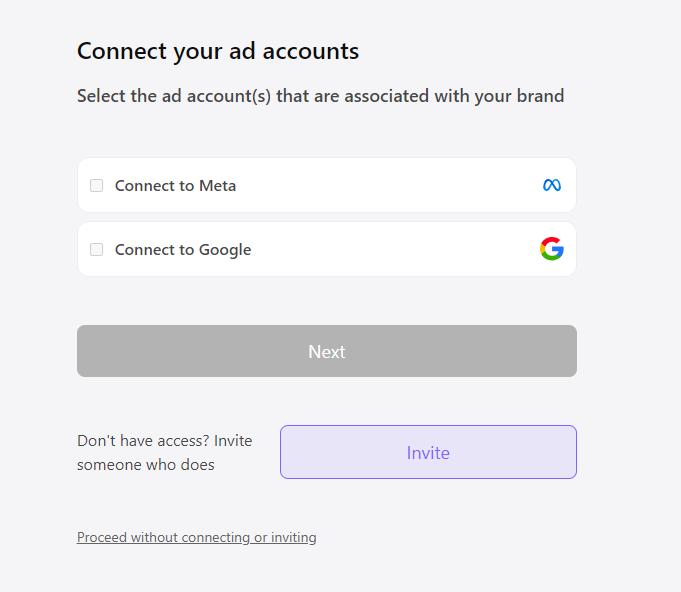Click the "Connect your ad accounts" heading
Viewport: 681px width, 592px height.
point(218,51)
